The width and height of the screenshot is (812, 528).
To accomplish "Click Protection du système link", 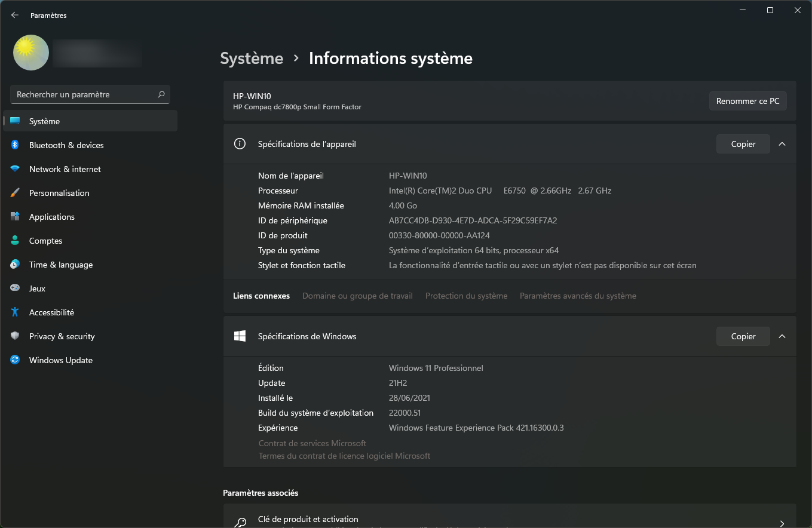I will click(x=466, y=296).
